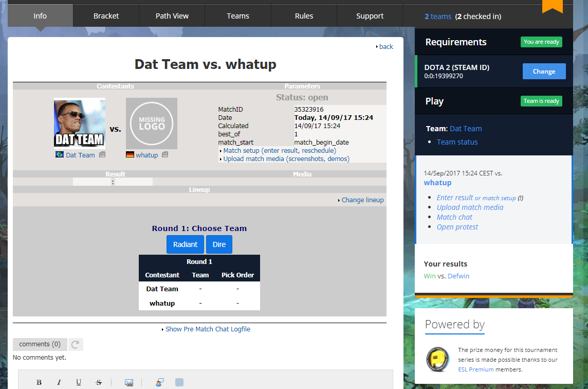Open the Teams tab
This screenshot has width=588, height=389.
click(x=238, y=16)
